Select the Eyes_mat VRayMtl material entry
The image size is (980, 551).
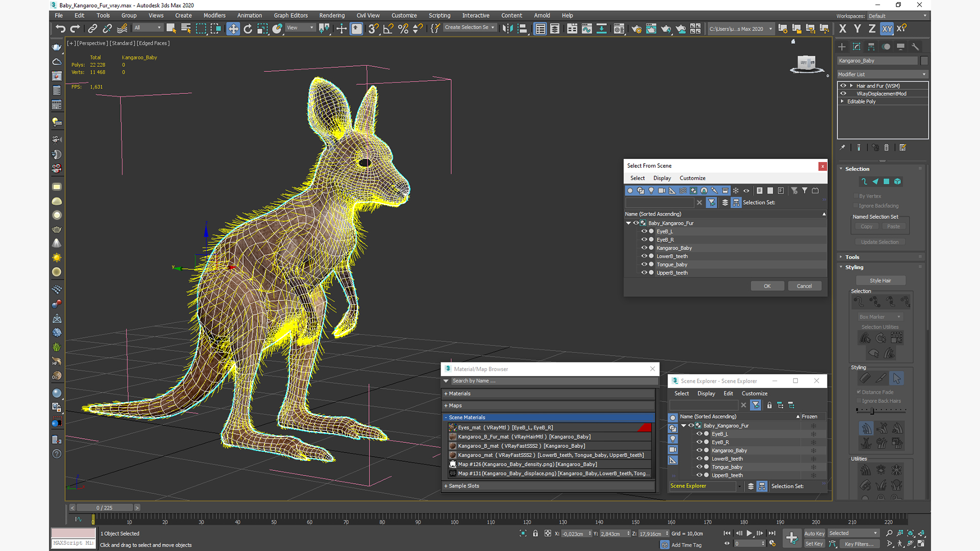(550, 428)
